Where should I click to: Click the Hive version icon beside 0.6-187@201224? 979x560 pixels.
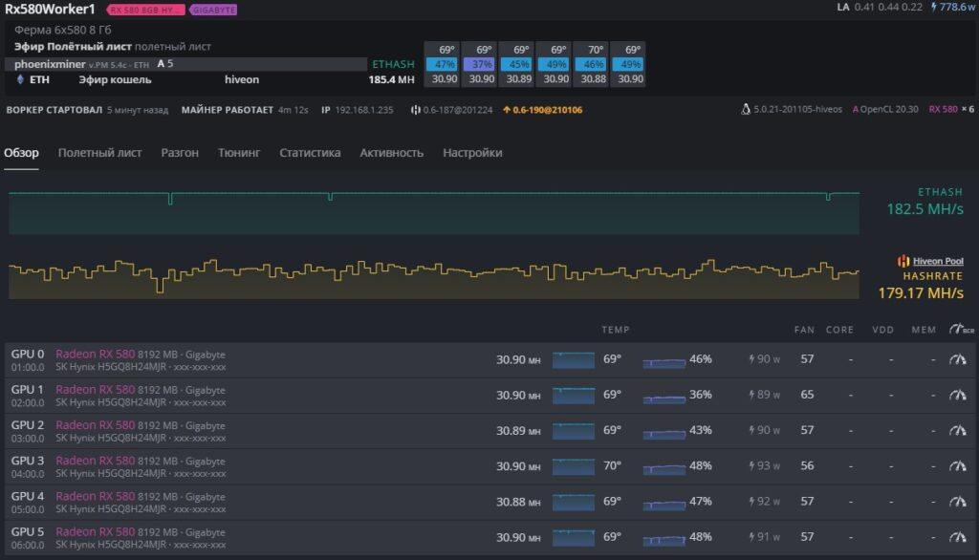(415, 110)
